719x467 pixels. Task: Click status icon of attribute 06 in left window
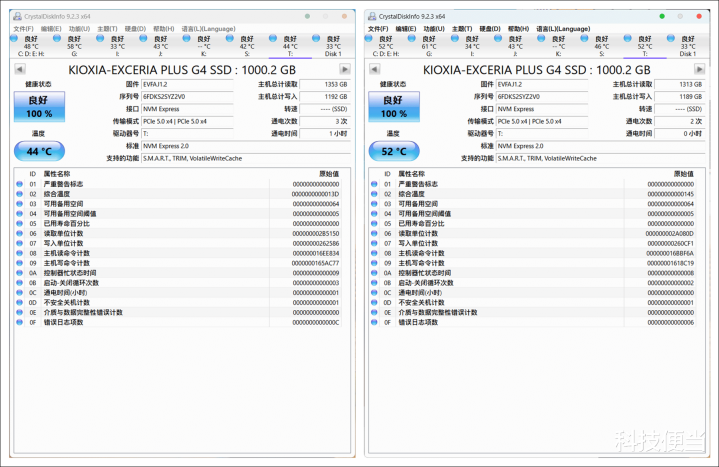pyautogui.click(x=19, y=234)
